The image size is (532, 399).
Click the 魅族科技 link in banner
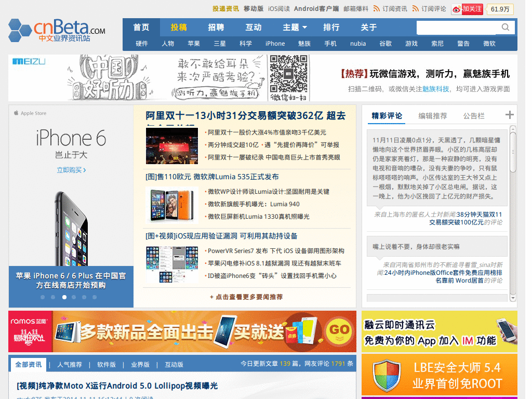pyautogui.click(x=436, y=89)
